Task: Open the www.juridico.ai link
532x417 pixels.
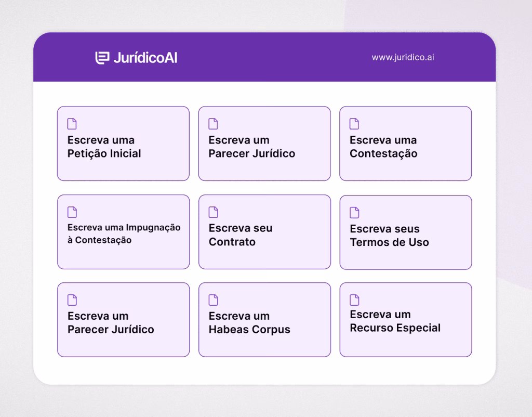Action: (x=403, y=57)
